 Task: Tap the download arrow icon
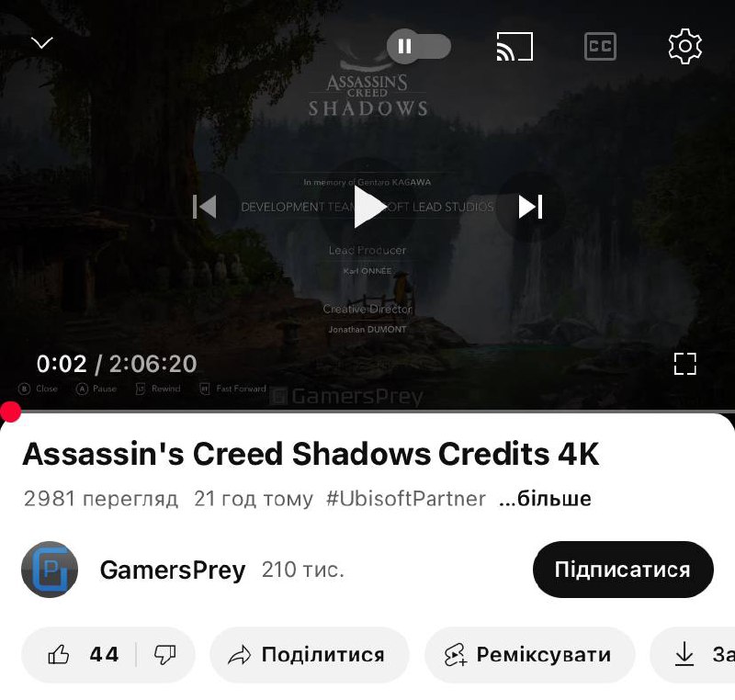pyautogui.click(x=684, y=655)
